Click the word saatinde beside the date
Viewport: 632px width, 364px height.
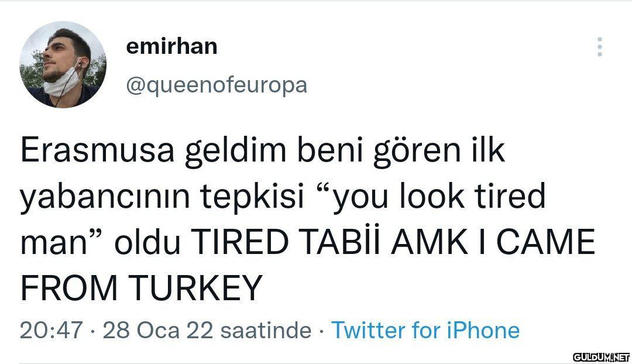[265, 331]
